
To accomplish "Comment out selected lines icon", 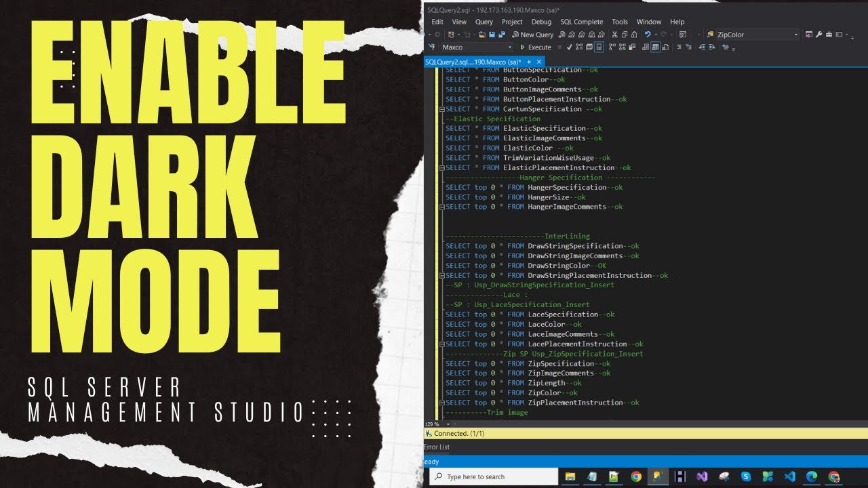I will (679, 47).
